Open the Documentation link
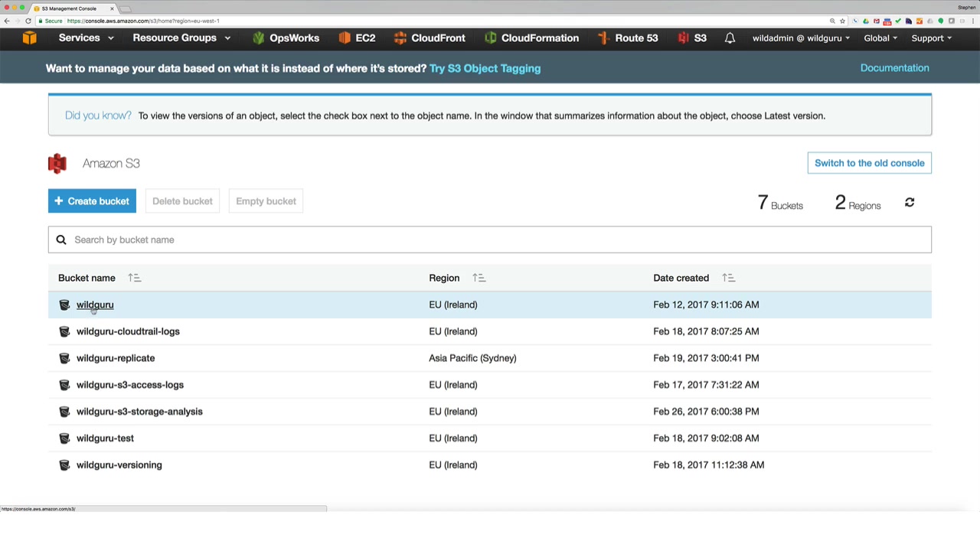Screen dimensions: 980x551 point(895,68)
